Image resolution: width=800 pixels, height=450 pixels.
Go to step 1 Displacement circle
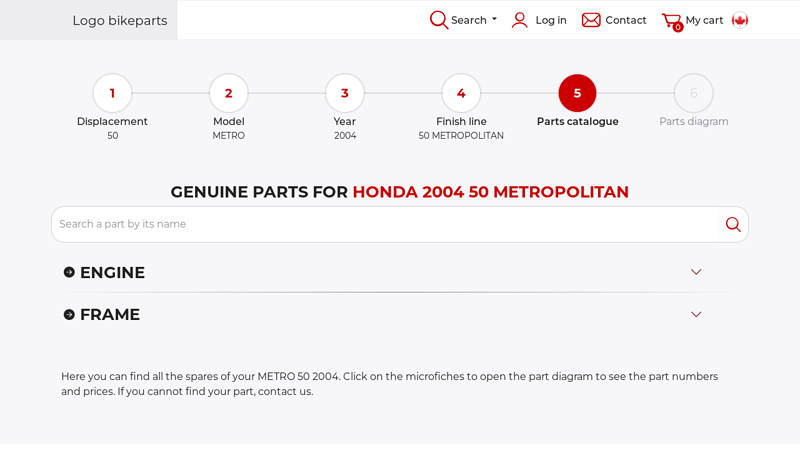click(112, 93)
